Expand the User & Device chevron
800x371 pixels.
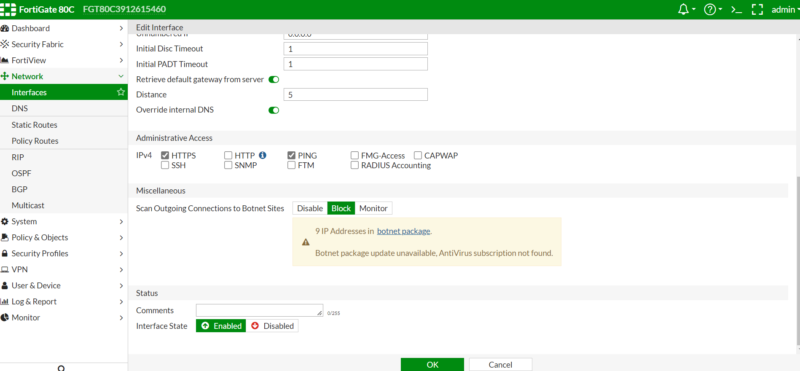pyautogui.click(x=121, y=285)
